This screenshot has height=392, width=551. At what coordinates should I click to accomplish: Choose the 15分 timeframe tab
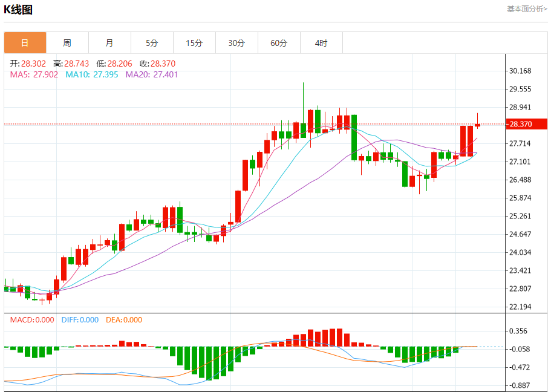click(194, 43)
